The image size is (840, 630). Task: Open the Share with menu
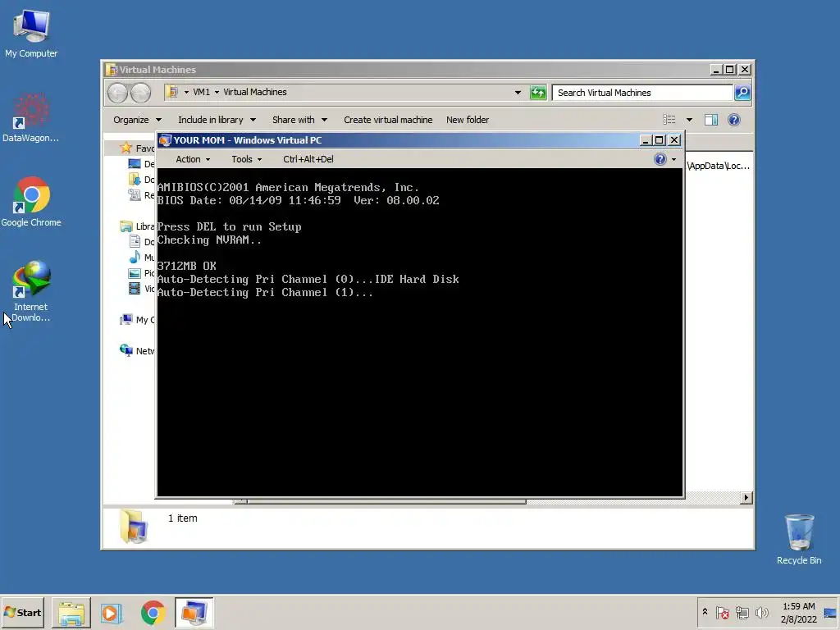pyautogui.click(x=299, y=120)
